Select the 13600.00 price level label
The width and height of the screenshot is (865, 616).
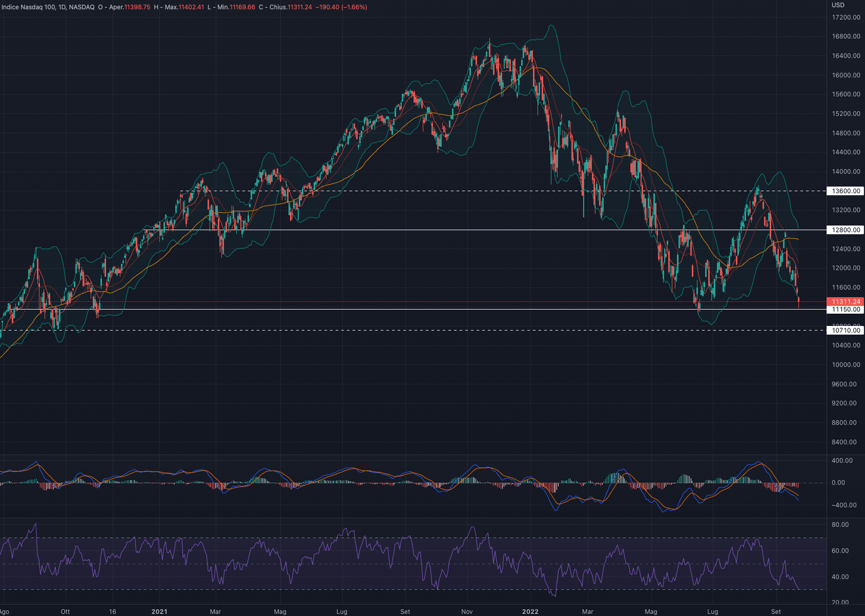click(x=846, y=191)
